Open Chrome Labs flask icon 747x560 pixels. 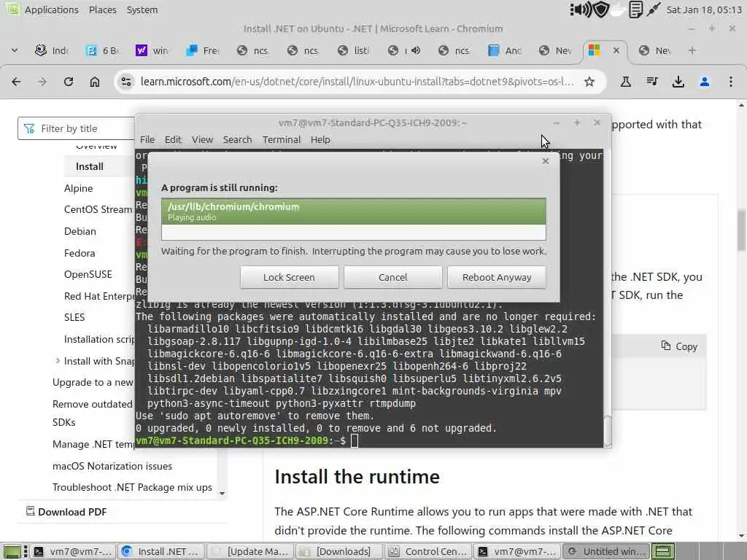[625, 82]
